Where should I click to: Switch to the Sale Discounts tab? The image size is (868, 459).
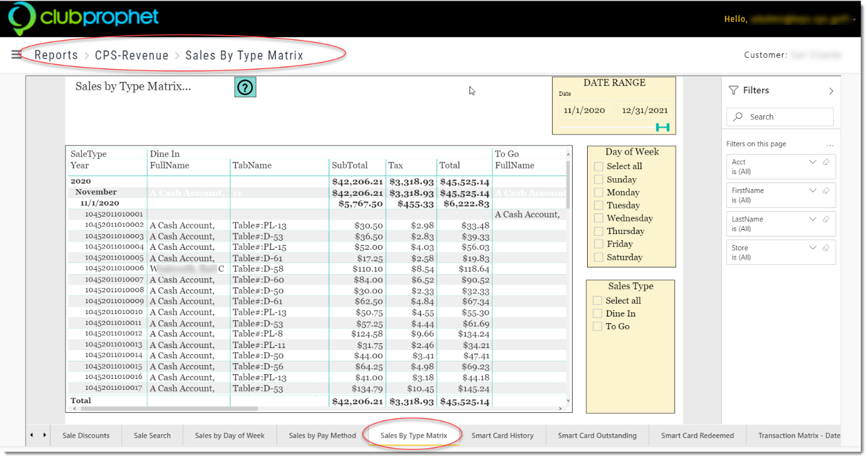tap(86, 435)
